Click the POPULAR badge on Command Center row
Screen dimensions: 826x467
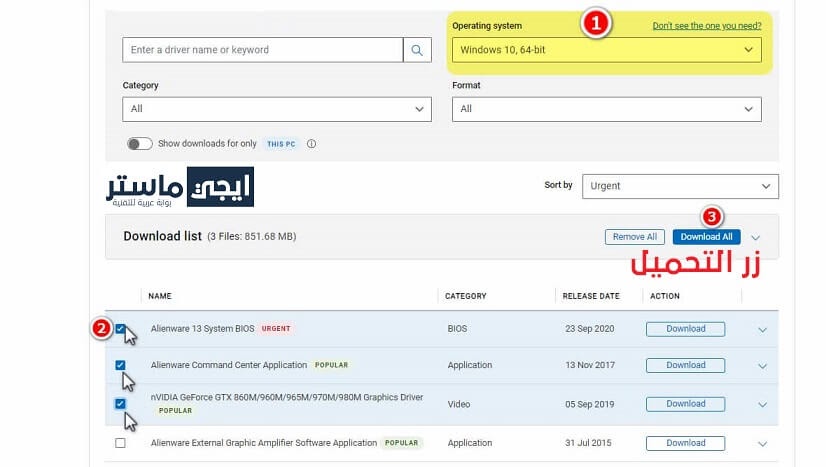click(x=331, y=365)
